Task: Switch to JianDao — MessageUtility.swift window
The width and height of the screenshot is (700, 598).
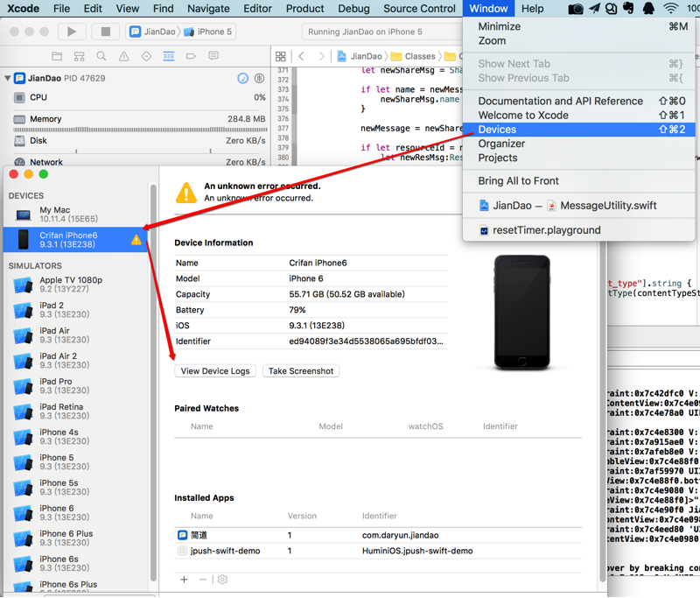Action: [x=578, y=206]
